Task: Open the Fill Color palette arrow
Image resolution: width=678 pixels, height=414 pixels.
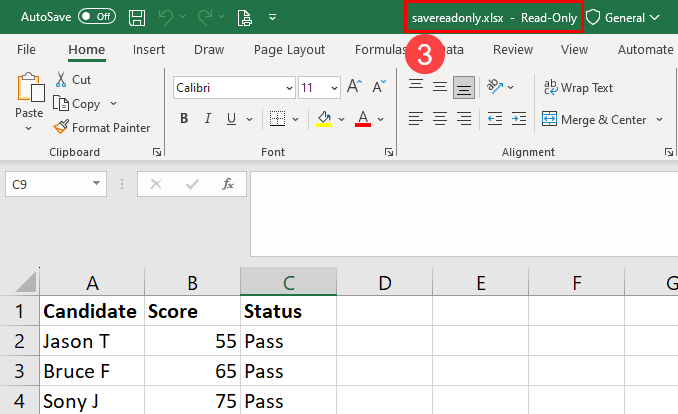Action: coord(342,119)
